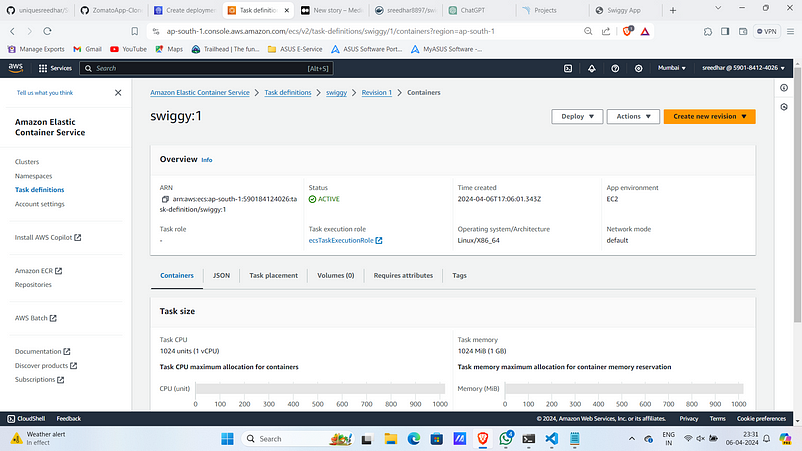
Task: Click Windows Start button
Action: pos(227,438)
